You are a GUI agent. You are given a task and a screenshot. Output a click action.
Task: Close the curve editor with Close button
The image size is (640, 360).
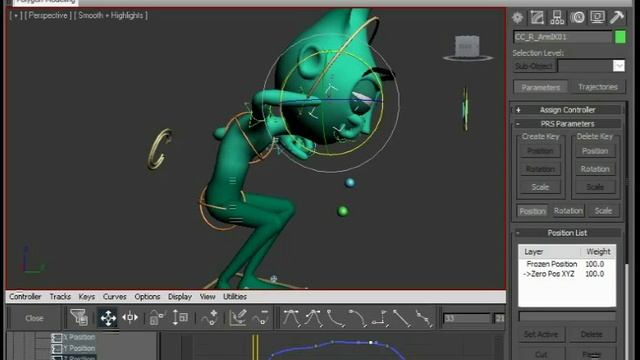tap(34, 318)
